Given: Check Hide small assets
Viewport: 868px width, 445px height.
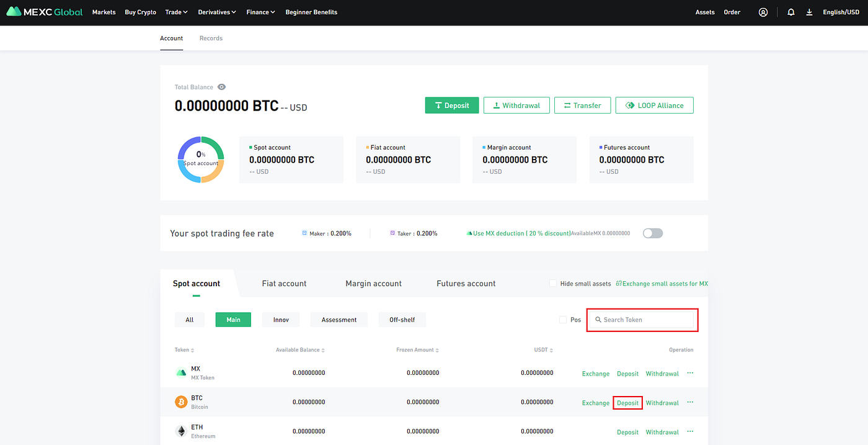Looking at the screenshot, I should 553,284.
